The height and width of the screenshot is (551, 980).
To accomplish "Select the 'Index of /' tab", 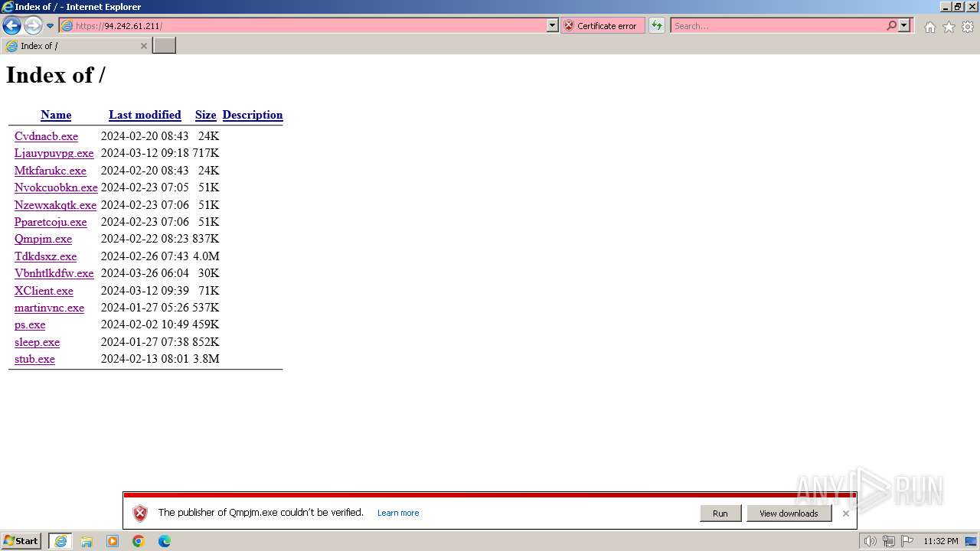I will 77,46.
